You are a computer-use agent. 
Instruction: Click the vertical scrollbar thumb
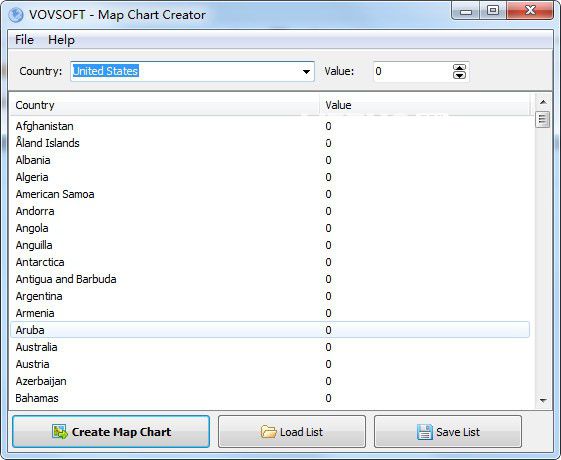pyautogui.click(x=543, y=119)
